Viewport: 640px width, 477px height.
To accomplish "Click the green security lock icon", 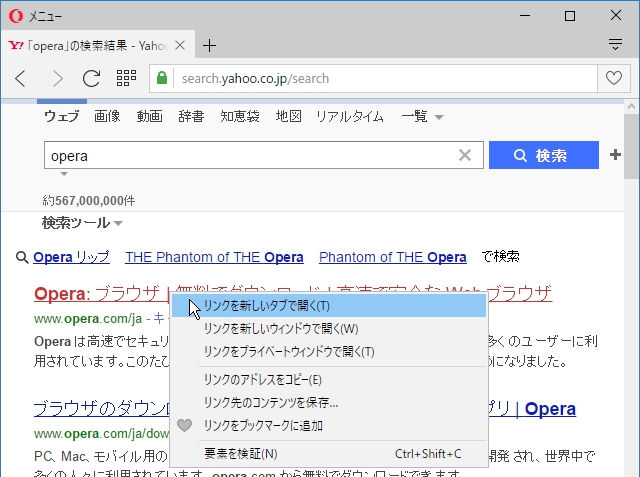I will tap(162, 78).
